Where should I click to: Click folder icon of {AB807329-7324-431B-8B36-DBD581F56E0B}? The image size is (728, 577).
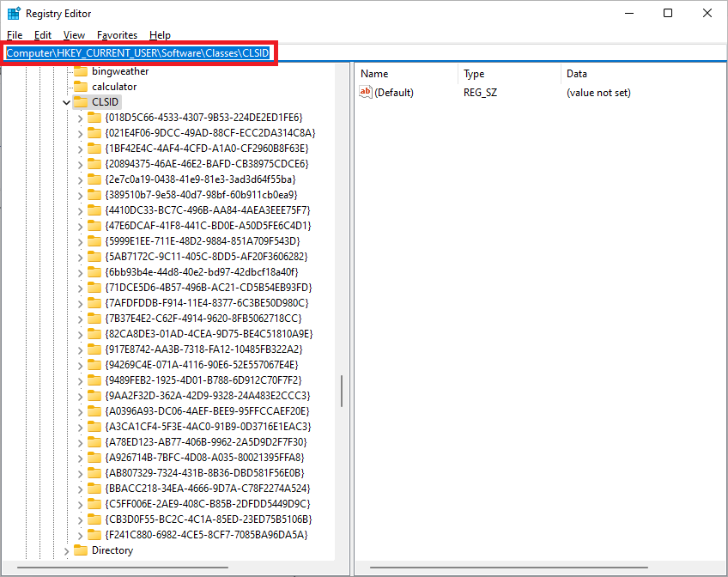tap(94, 472)
